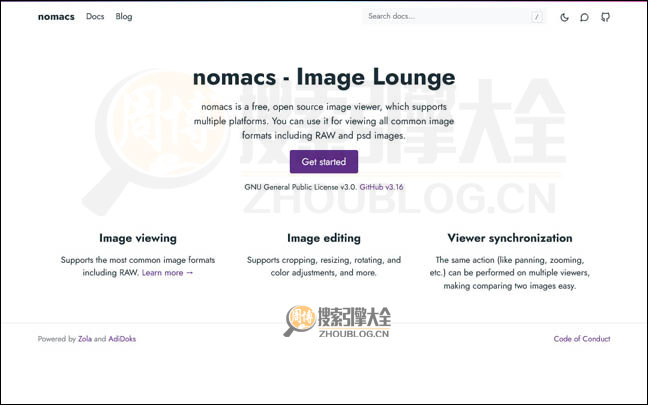This screenshot has height=405, width=648.
Task: Open the Docs menu item
Action: [x=95, y=17]
